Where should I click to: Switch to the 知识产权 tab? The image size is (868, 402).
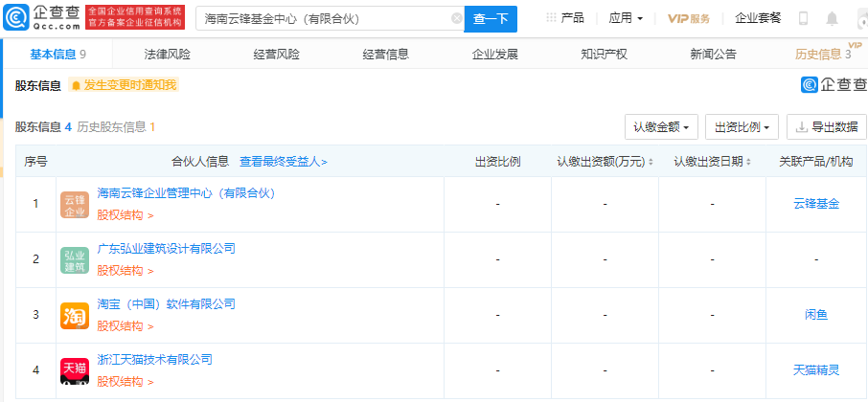[604, 55]
